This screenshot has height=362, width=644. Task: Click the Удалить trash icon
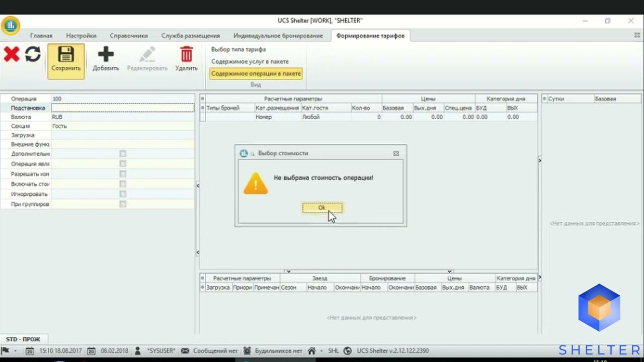tap(186, 54)
